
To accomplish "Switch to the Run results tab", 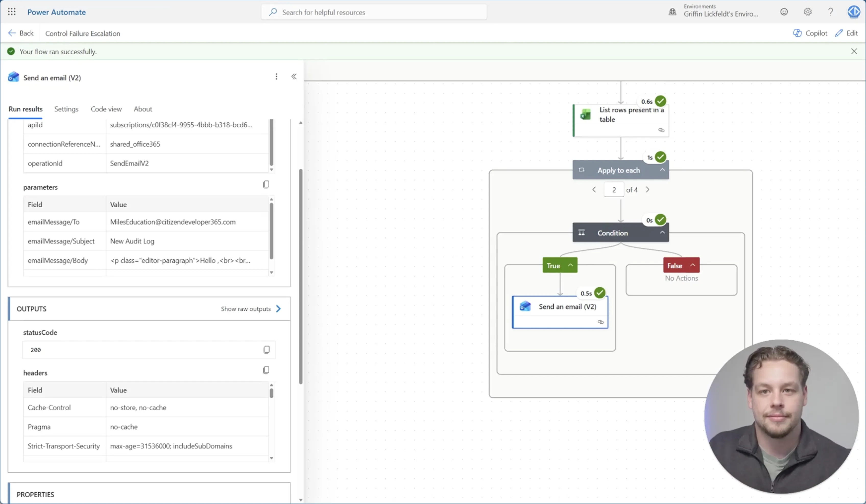I will (x=26, y=109).
